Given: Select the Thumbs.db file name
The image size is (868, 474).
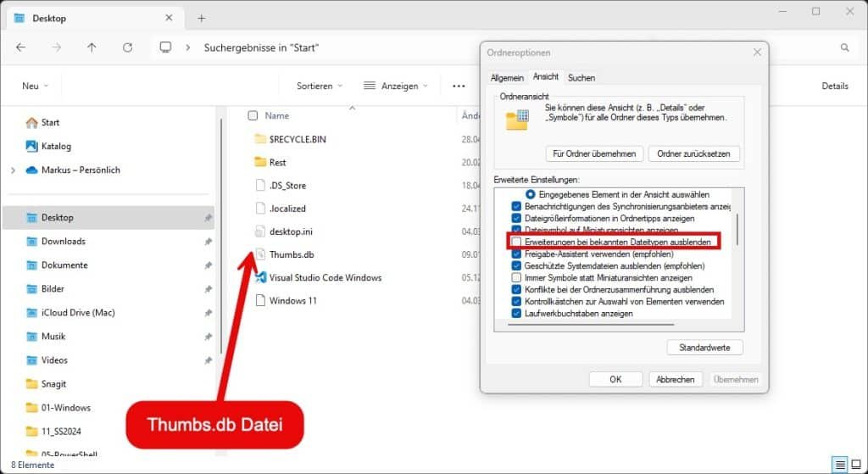Looking at the screenshot, I should click(x=292, y=254).
